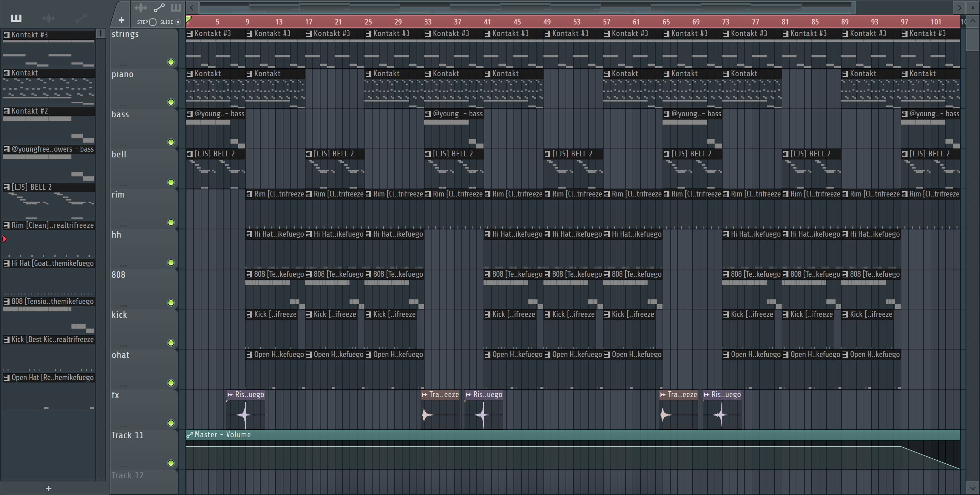Viewport: 980px width, 495px height.
Task: Select the piano track header
Action: click(144, 89)
